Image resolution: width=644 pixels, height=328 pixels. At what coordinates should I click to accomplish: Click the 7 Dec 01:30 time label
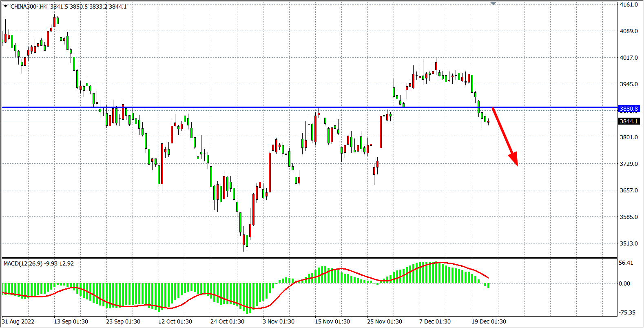pyautogui.click(x=435, y=321)
